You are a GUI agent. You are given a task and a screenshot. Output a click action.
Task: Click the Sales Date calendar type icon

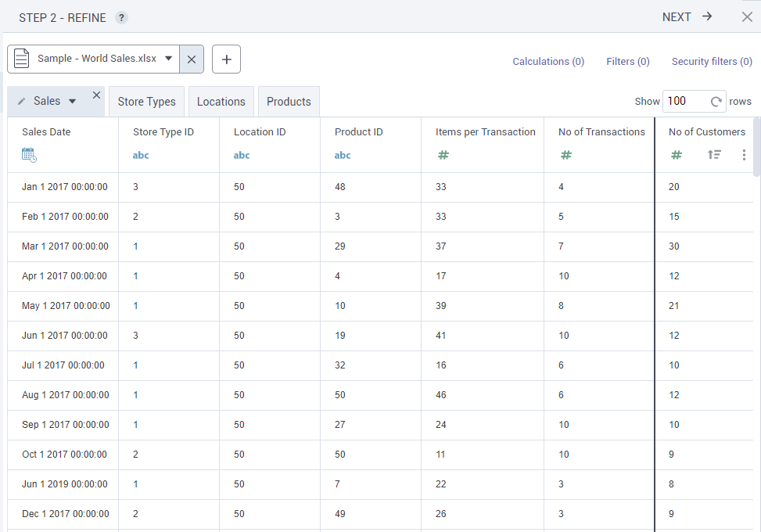pos(29,155)
